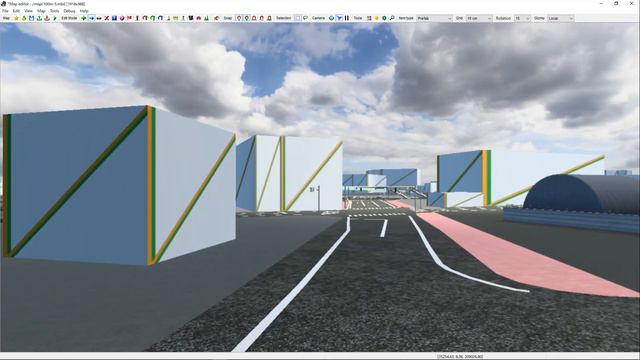
Task: Click the red arch toolbar icon
Action: pos(145,18)
